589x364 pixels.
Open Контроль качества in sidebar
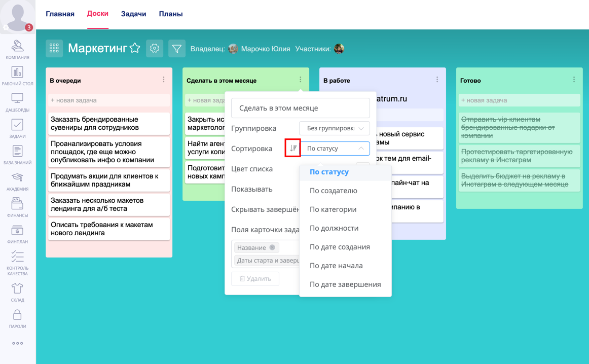click(17, 263)
